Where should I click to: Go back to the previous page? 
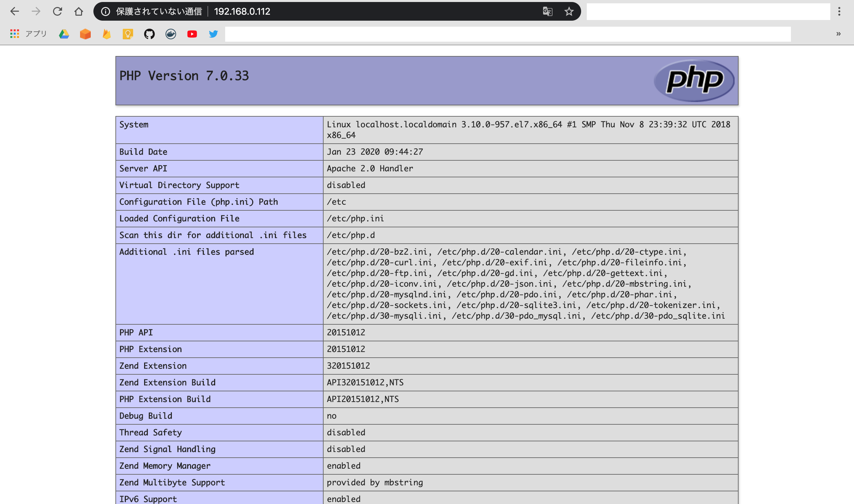(x=14, y=11)
